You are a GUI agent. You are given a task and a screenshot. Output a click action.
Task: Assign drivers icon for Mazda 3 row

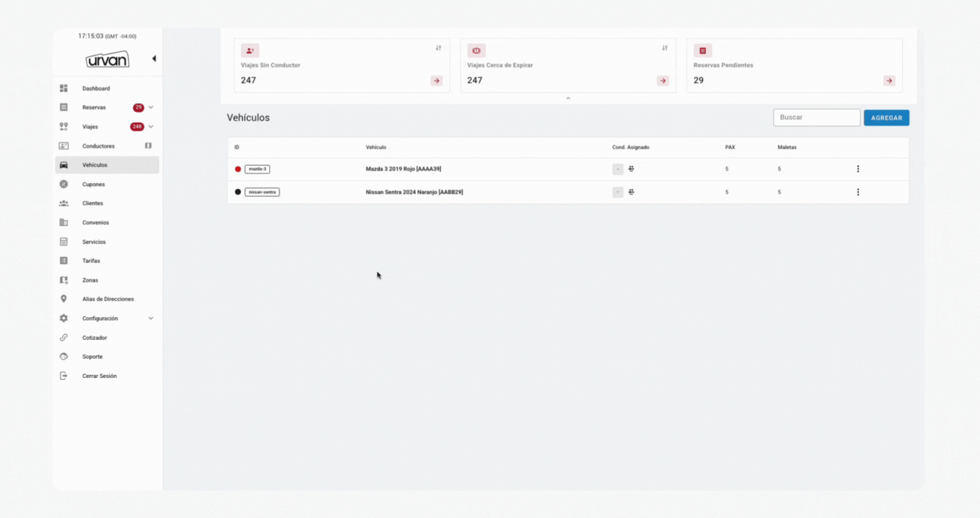pos(631,169)
